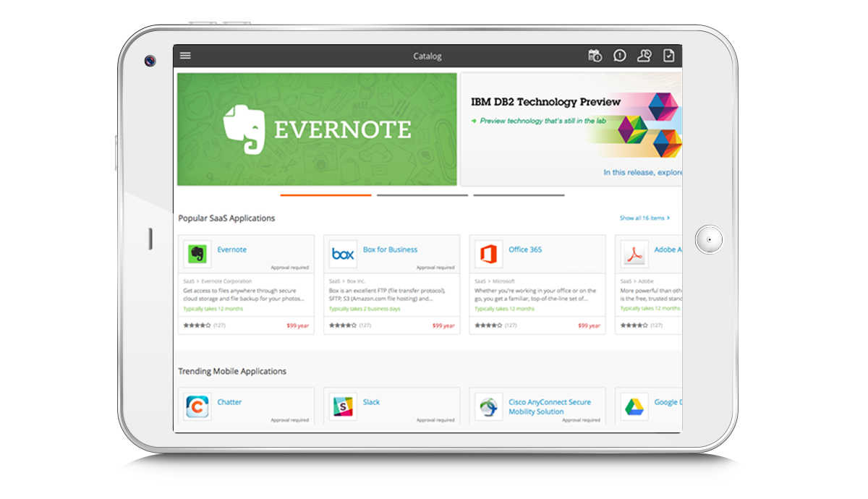Click the Box for Business logo icon
The image size is (868, 499).
pyautogui.click(x=343, y=254)
